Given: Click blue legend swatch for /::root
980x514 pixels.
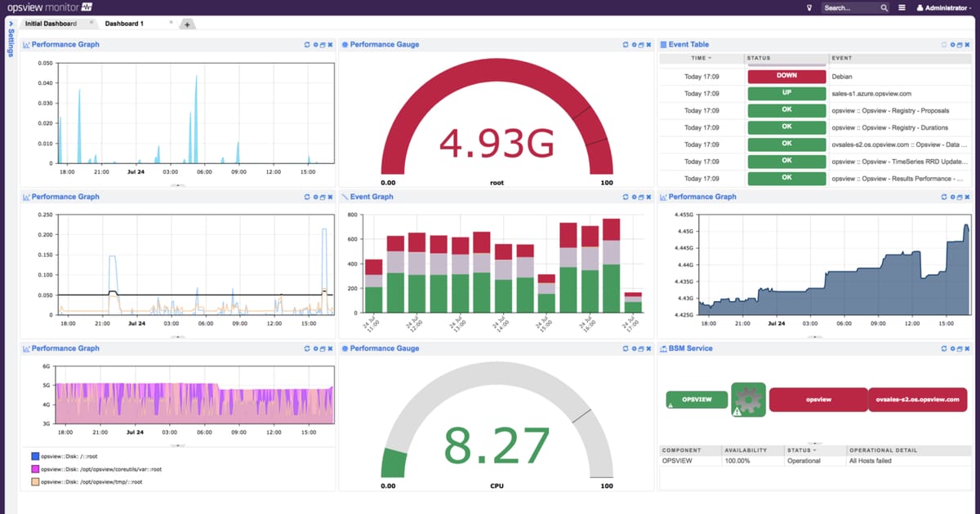Looking at the screenshot, I should [35, 456].
